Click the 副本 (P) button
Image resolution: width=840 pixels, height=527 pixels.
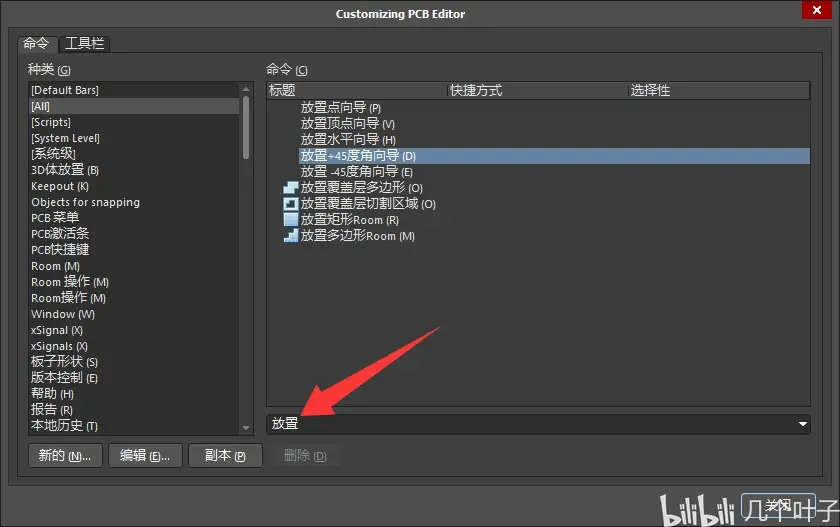[x=225, y=456]
